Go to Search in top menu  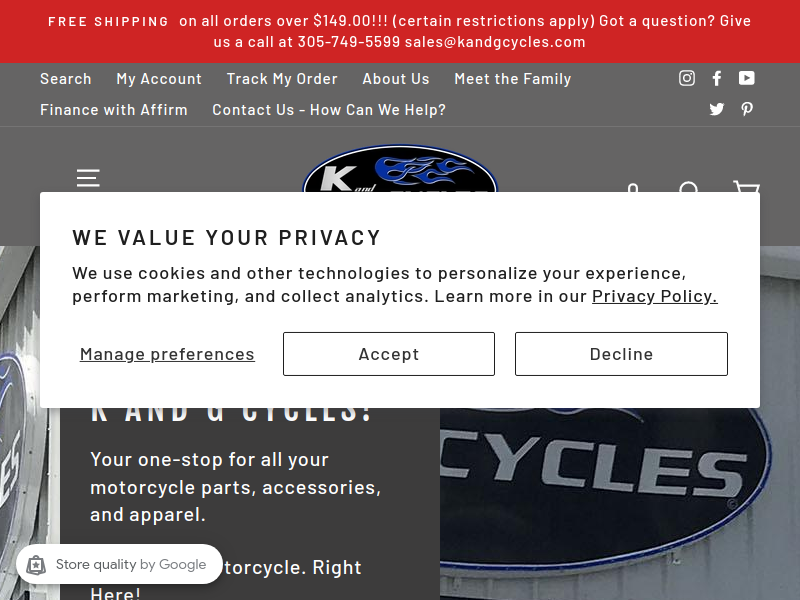pos(66,79)
